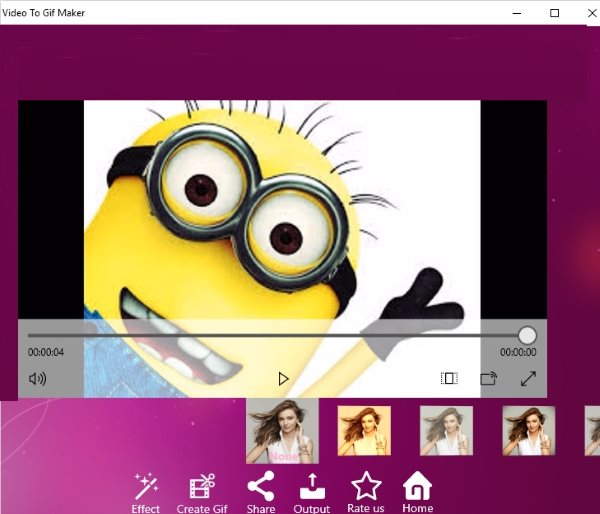Mute the video with the speaker icon
The image size is (600, 514).
(x=38, y=379)
